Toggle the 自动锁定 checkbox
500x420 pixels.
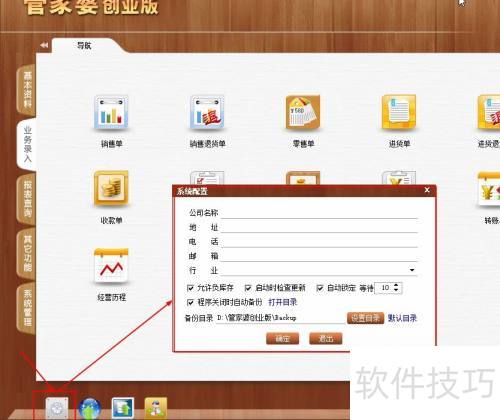point(320,288)
